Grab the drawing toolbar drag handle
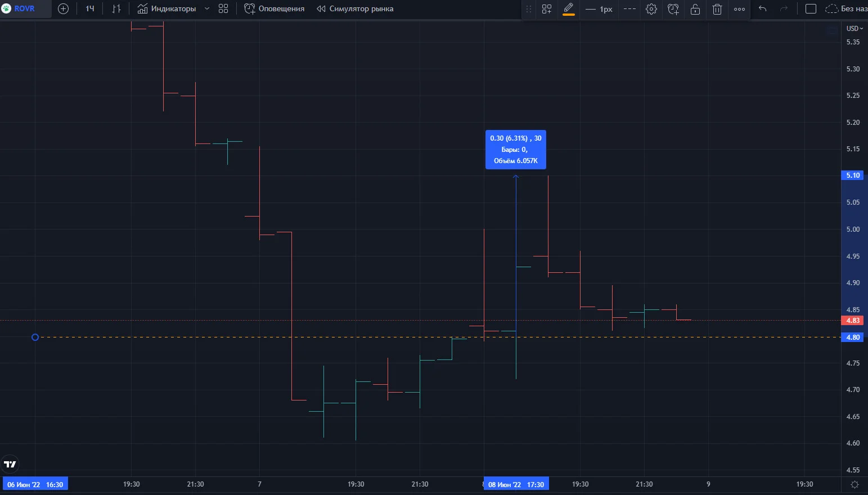This screenshot has width=868, height=495. click(528, 9)
